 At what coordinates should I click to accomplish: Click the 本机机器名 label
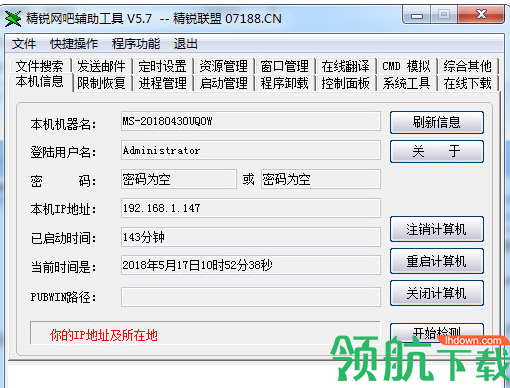point(63,124)
